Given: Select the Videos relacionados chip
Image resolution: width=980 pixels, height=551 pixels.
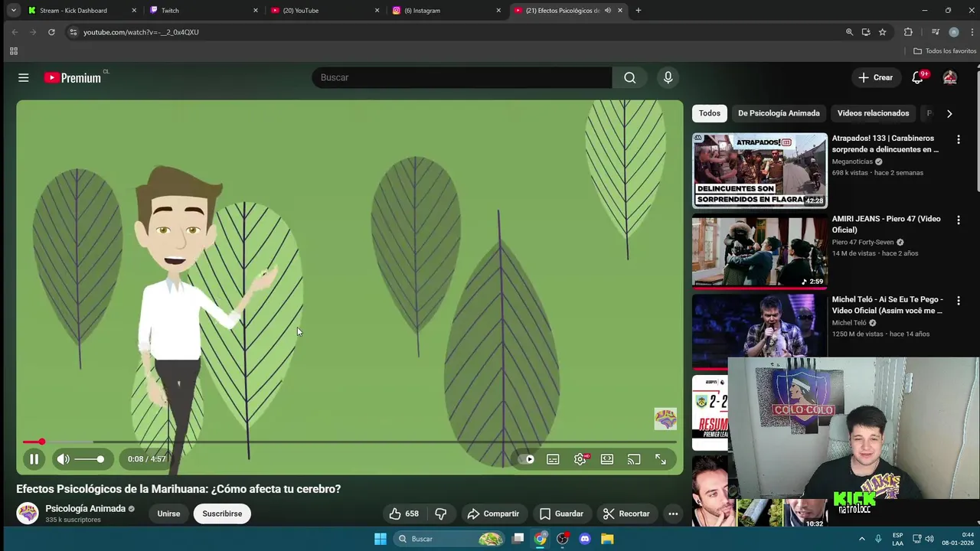Looking at the screenshot, I should (x=873, y=113).
